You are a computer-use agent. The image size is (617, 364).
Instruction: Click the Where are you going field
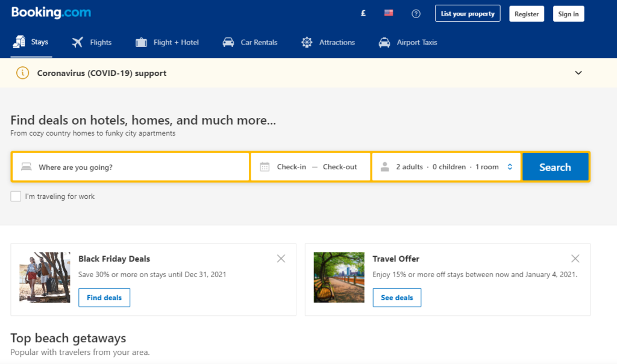(x=131, y=167)
